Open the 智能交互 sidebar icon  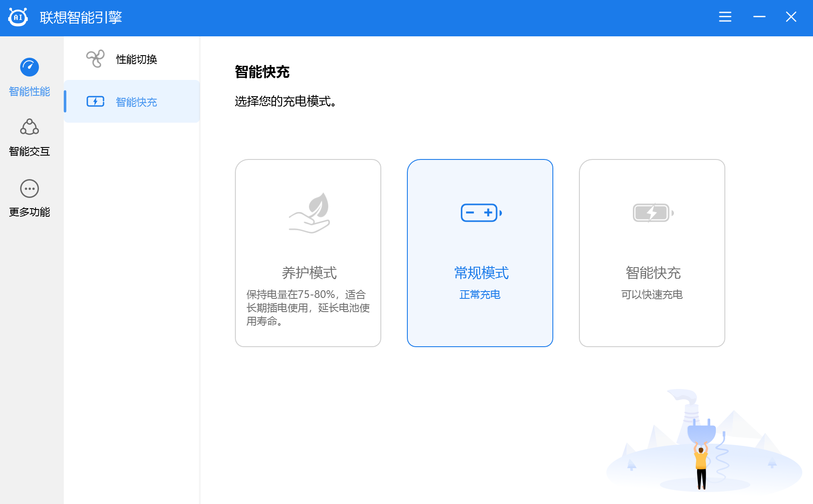tap(30, 127)
